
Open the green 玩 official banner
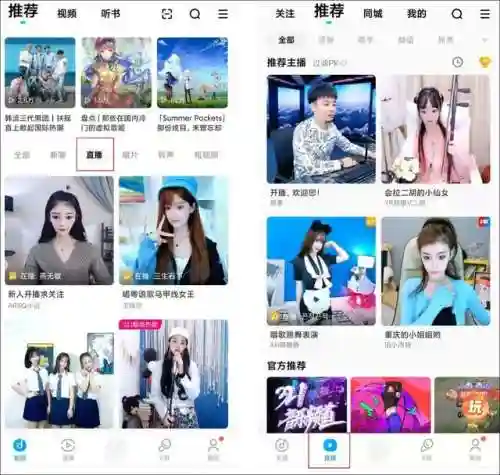[467, 405]
